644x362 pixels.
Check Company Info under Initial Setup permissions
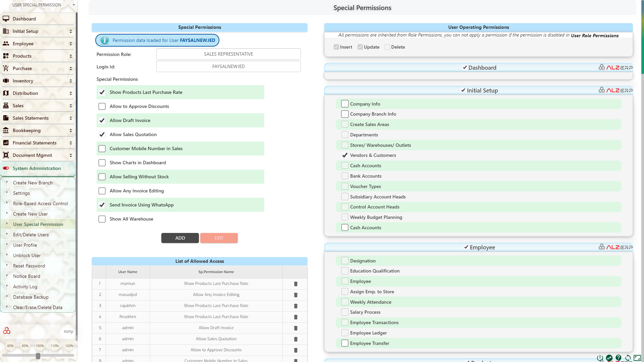tap(345, 104)
